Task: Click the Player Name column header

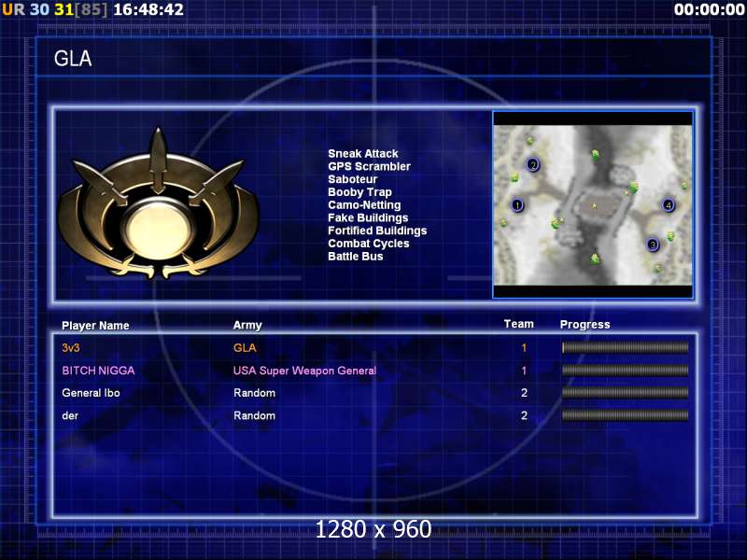Action: click(x=95, y=326)
